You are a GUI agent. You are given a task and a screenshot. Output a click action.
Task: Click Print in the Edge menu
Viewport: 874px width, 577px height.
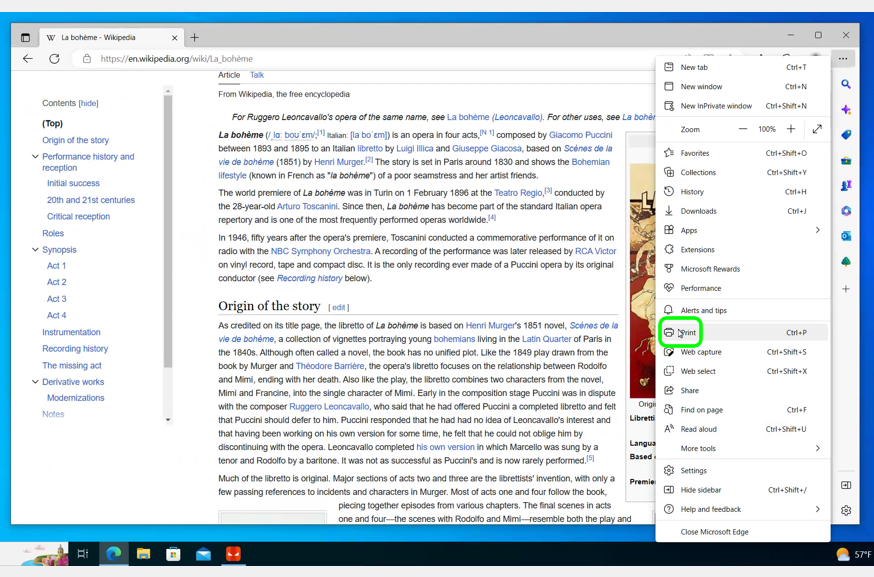point(689,333)
